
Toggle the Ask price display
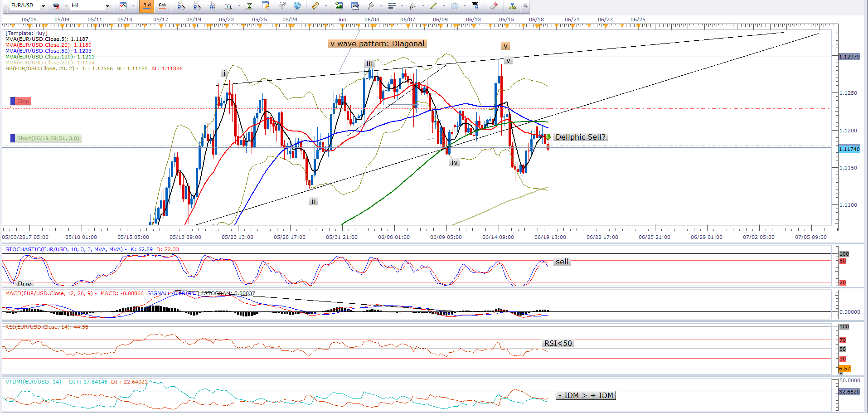pos(162,6)
